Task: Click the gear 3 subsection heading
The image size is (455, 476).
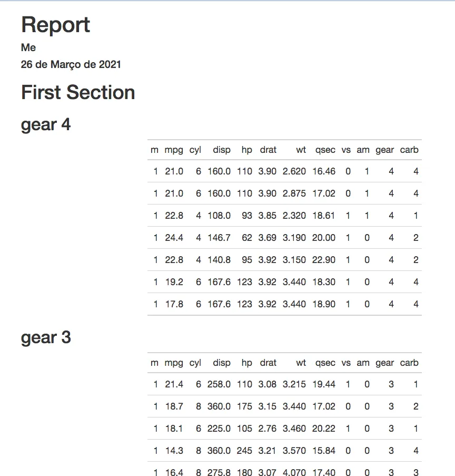Action: click(x=46, y=337)
